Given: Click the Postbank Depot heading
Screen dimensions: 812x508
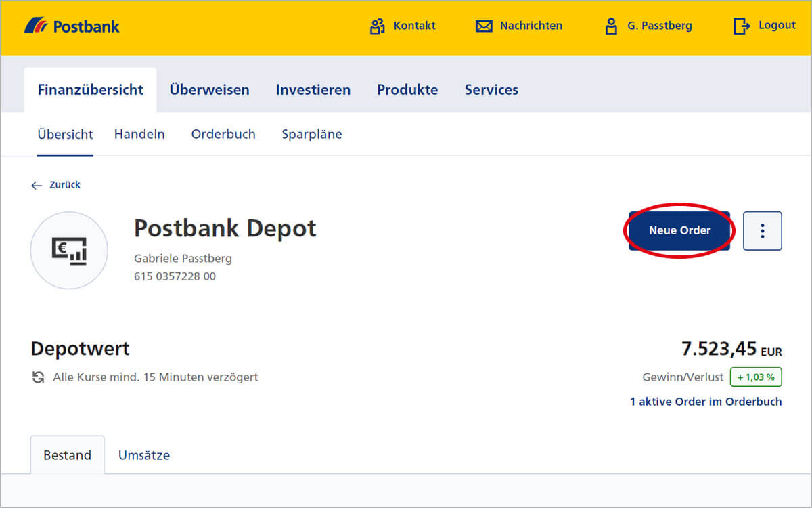Looking at the screenshot, I should (225, 228).
